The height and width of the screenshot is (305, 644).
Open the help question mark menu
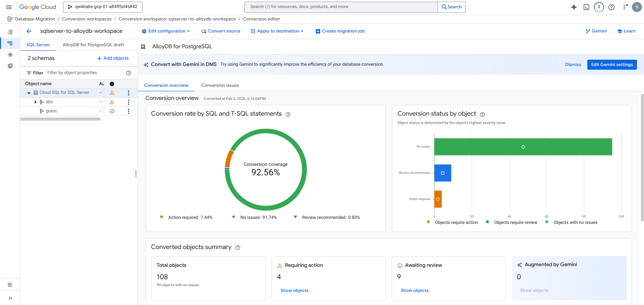pos(611,7)
